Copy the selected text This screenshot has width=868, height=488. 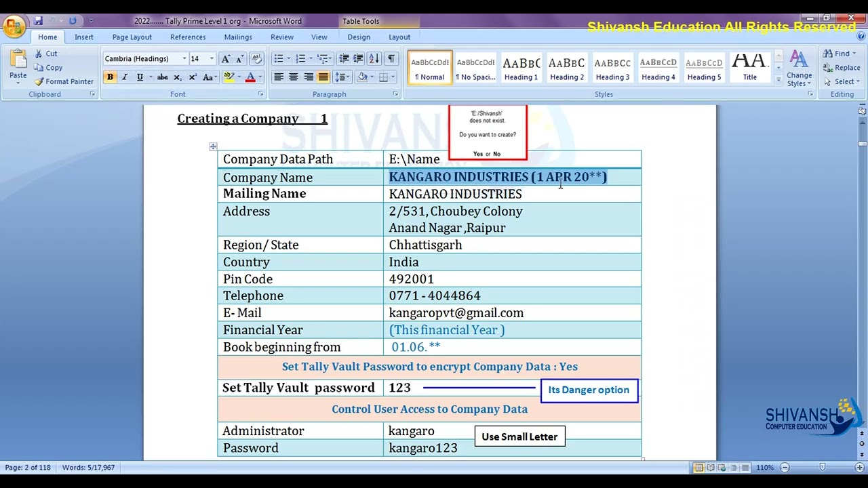click(x=48, y=68)
